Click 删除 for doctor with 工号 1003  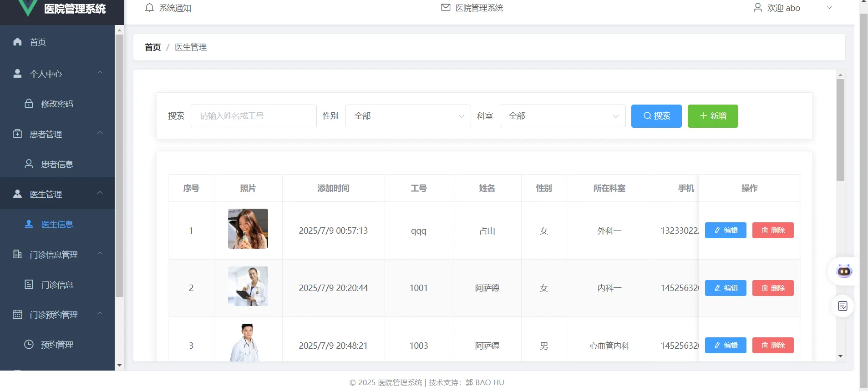[773, 346]
